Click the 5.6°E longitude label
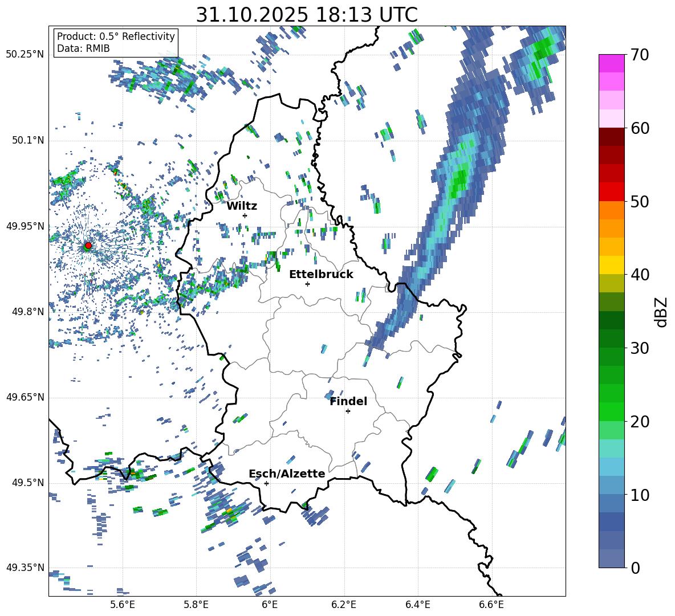Screen dimensions: 675x616 123,605
